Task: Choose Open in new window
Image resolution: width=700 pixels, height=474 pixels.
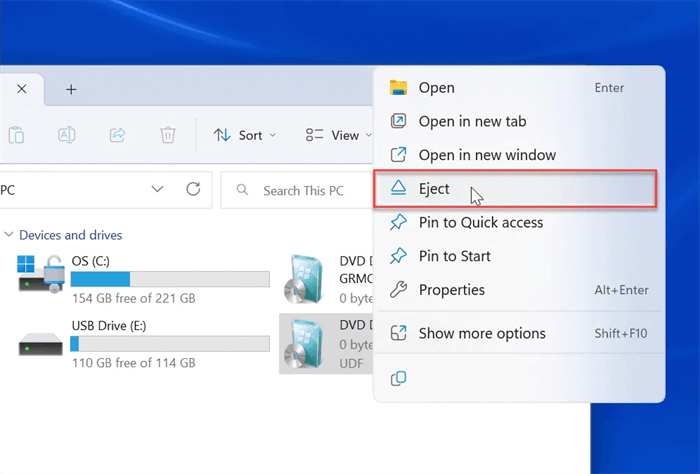Action: (x=519, y=155)
